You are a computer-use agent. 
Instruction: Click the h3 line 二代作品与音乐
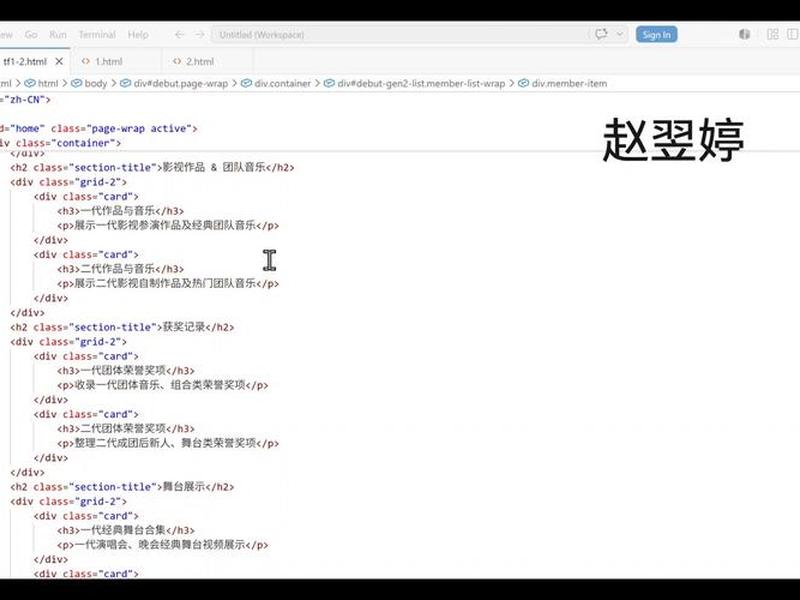(120, 269)
